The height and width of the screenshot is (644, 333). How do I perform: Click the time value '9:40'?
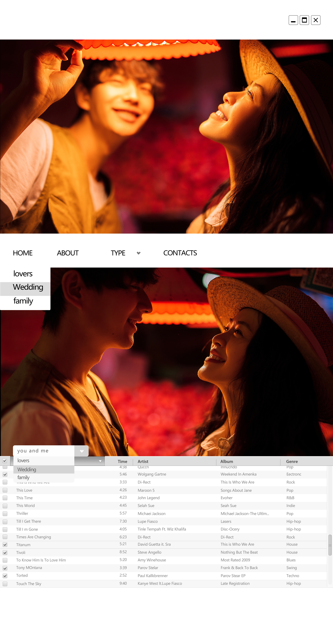click(x=123, y=583)
